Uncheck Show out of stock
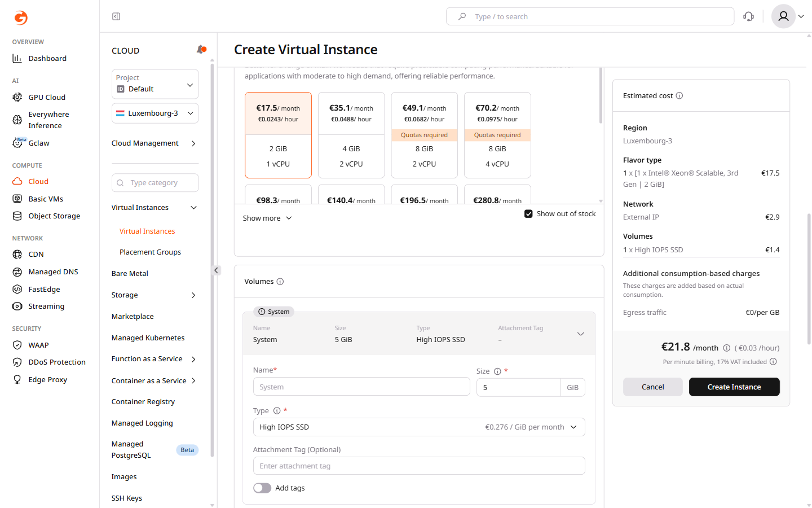The height and width of the screenshot is (508, 812). pyautogui.click(x=528, y=214)
